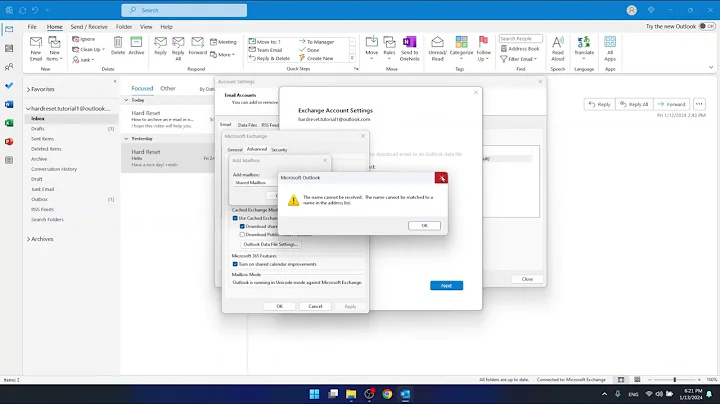Toggle Try the new Outlook switch
Screen dimensions: 720x404
pyautogui.click(x=707, y=26)
